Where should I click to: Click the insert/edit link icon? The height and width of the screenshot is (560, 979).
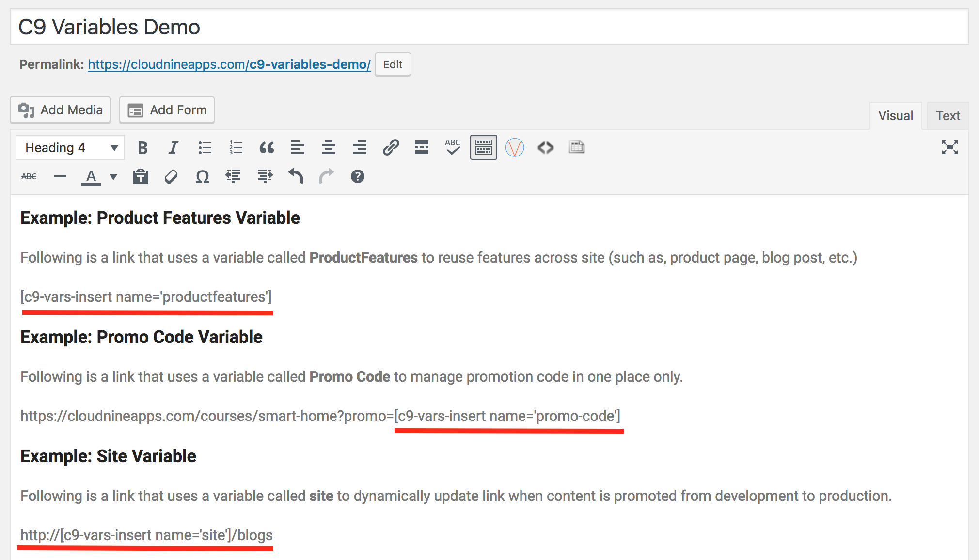coord(391,147)
